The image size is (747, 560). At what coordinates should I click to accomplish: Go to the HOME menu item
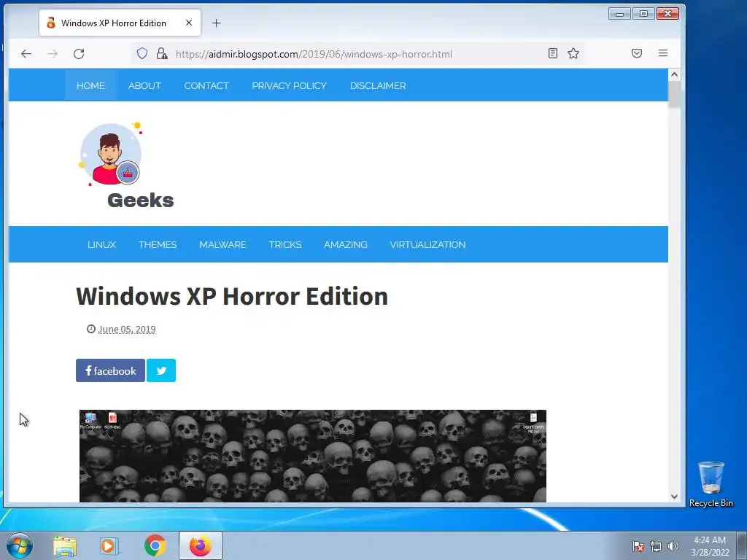tap(90, 86)
